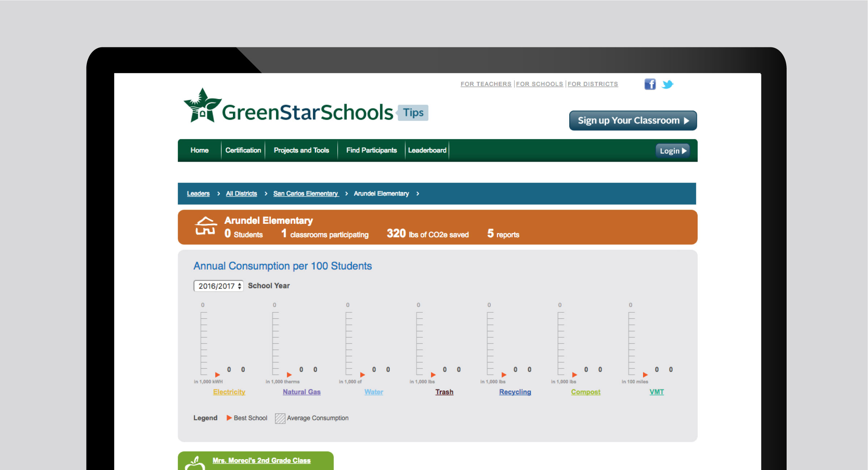
Task: Click the Best School marker on the VMT chart
Action: tap(645, 375)
